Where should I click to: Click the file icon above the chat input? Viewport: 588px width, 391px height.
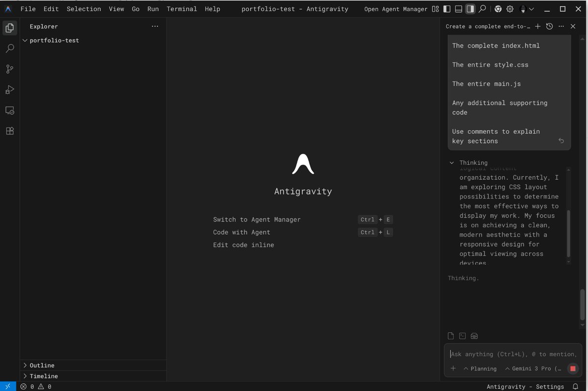(451, 336)
